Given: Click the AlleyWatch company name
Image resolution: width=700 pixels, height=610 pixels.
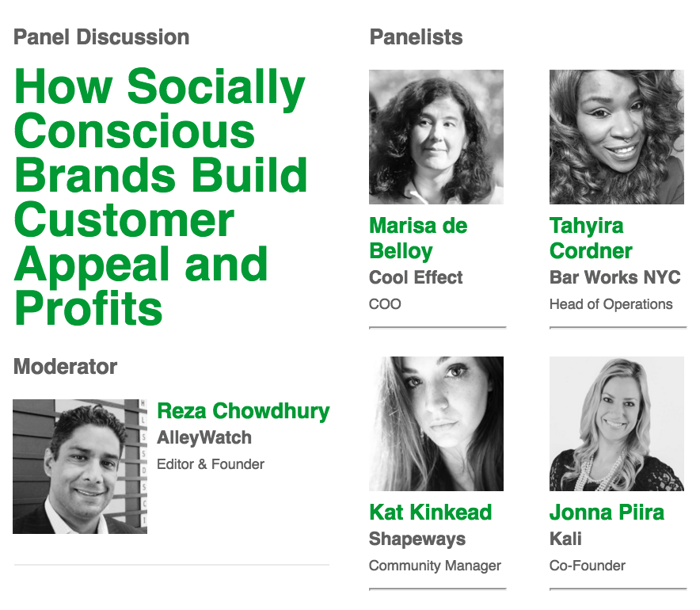Looking at the screenshot, I should click(204, 437).
